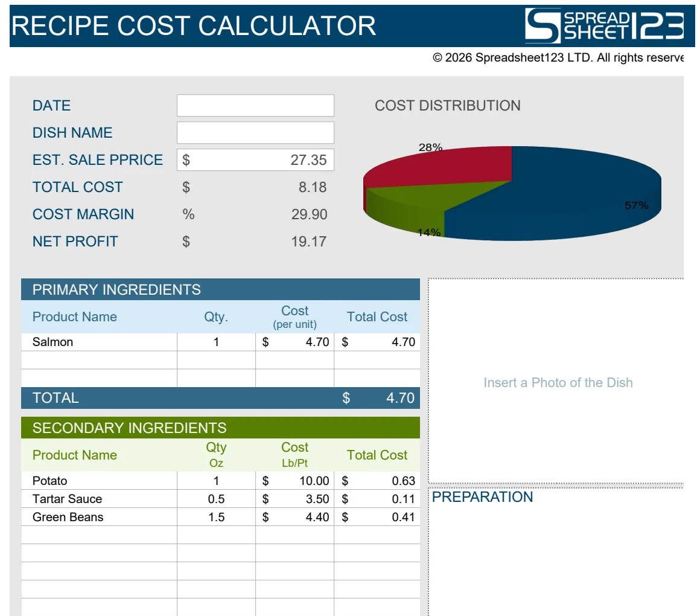700x616 pixels.
Task: Select the COST MARGIN value 29.90
Action: (309, 214)
